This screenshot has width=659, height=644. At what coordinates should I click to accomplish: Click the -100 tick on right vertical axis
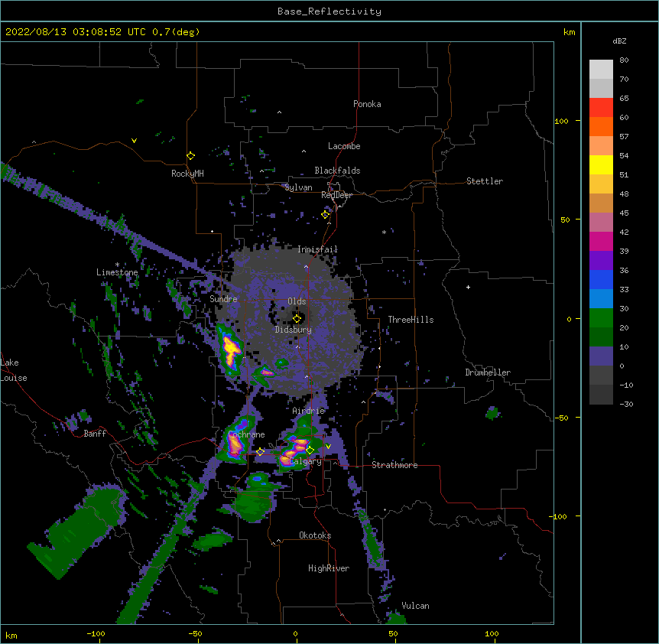(x=559, y=516)
